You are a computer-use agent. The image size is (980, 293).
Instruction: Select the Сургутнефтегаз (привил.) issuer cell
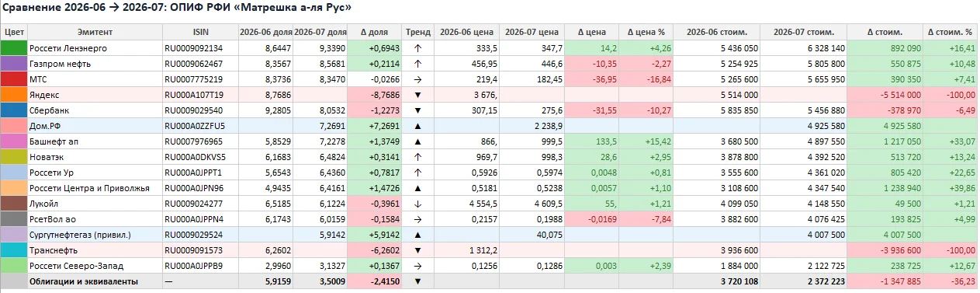click(x=95, y=234)
